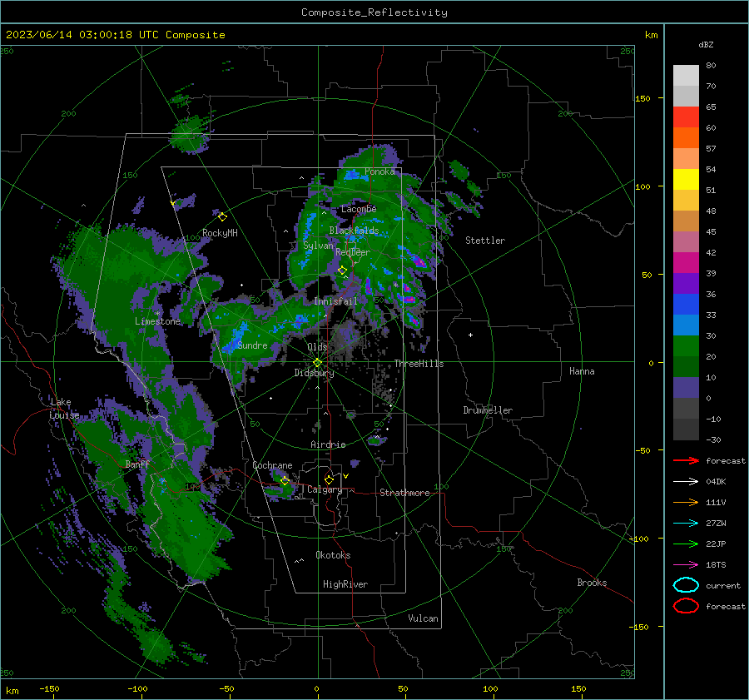Click the cyan current ellipse in legend
Image resolution: width=749 pixels, height=700 pixels.
(686, 585)
